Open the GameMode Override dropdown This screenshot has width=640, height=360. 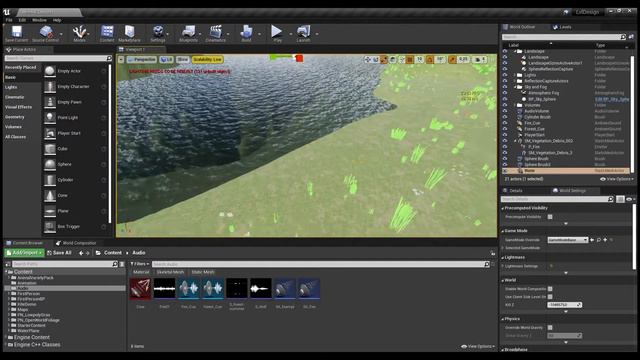coord(568,240)
